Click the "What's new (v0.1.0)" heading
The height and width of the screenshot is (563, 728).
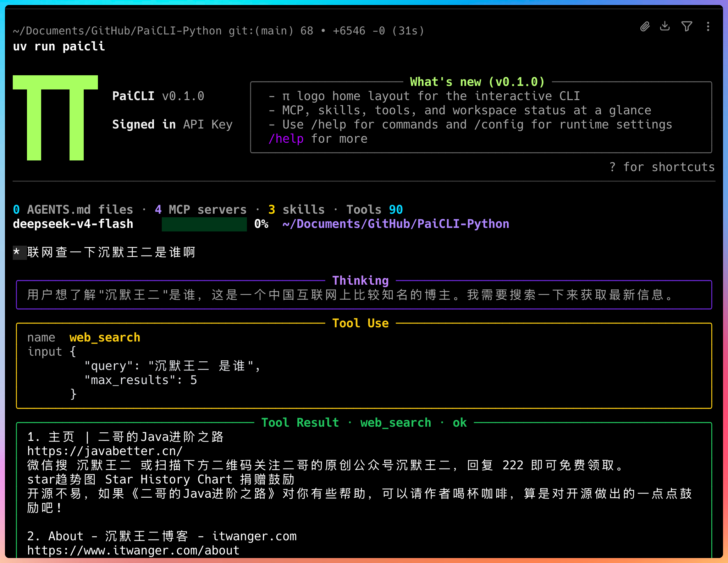pos(478,82)
